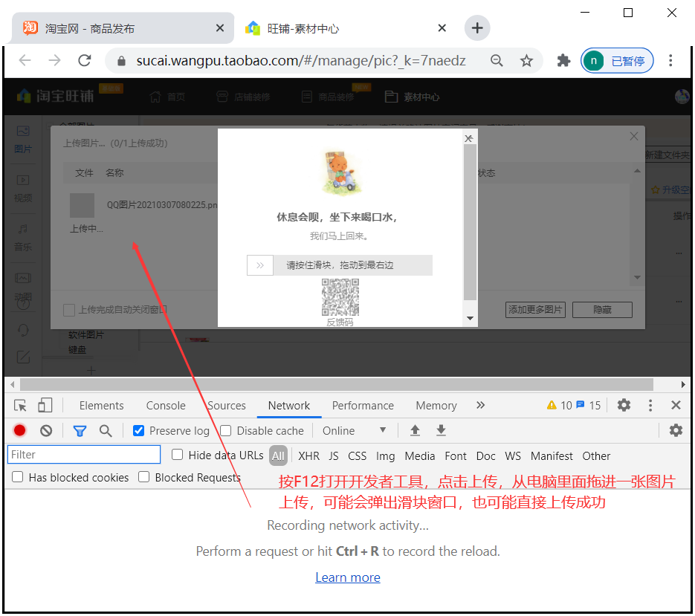Screen dimensions: 695x616
Task: Expand more DevTools tabs chevron
Action: (480, 406)
